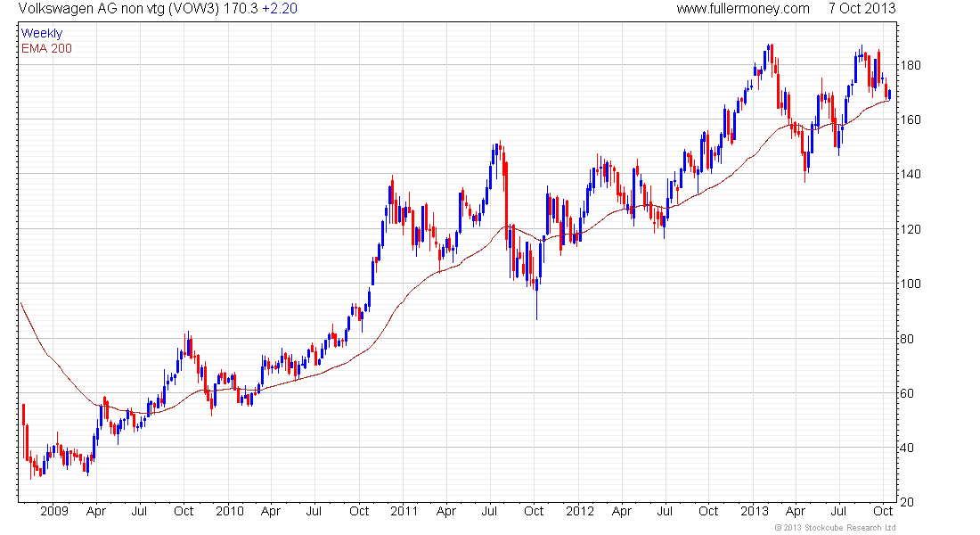Open the www.fullermoney.com link
Image resolution: width=980 pixels, height=535 pixels.
click(742, 9)
